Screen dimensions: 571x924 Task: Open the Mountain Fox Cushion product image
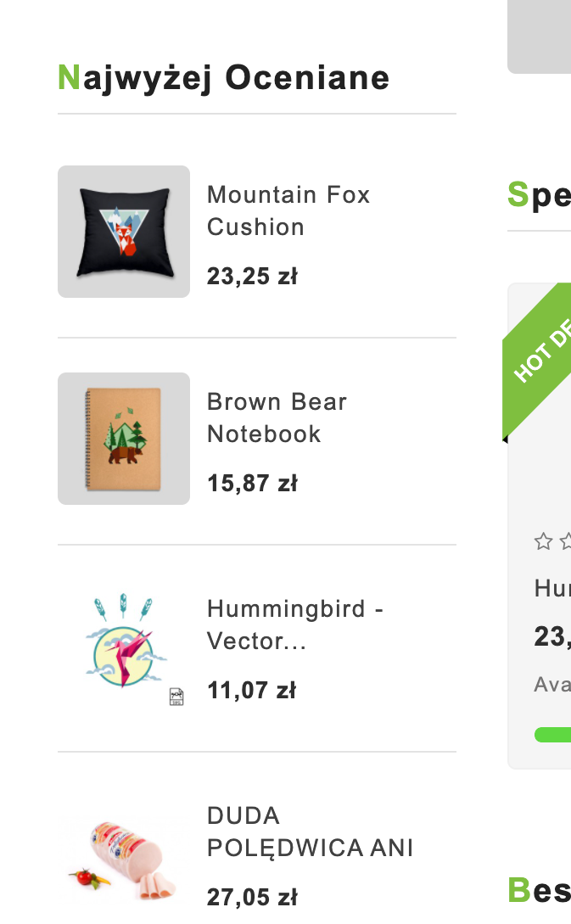click(x=124, y=232)
